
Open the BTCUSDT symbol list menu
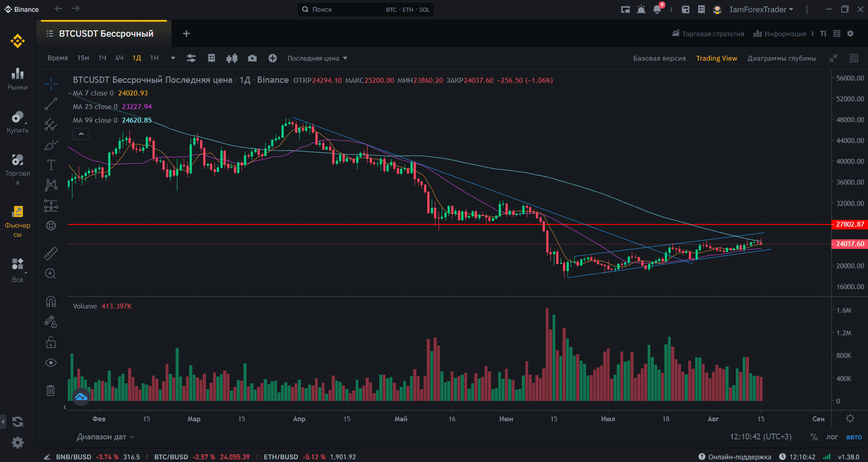[50, 33]
